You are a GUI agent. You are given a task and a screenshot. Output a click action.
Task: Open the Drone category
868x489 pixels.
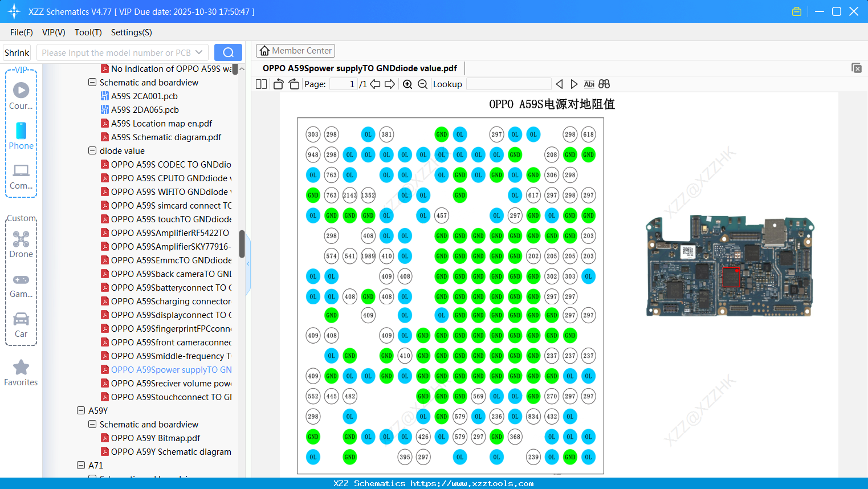[x=21, y=244]
